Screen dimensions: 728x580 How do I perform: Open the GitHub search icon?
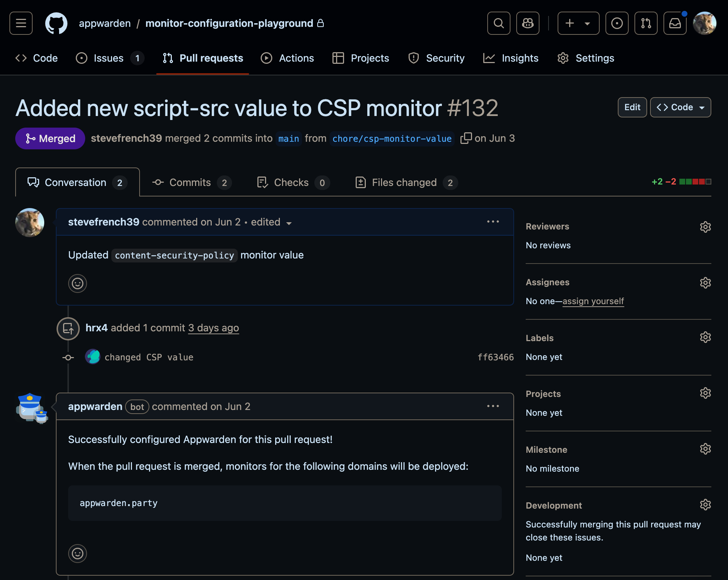coord(499,23)
